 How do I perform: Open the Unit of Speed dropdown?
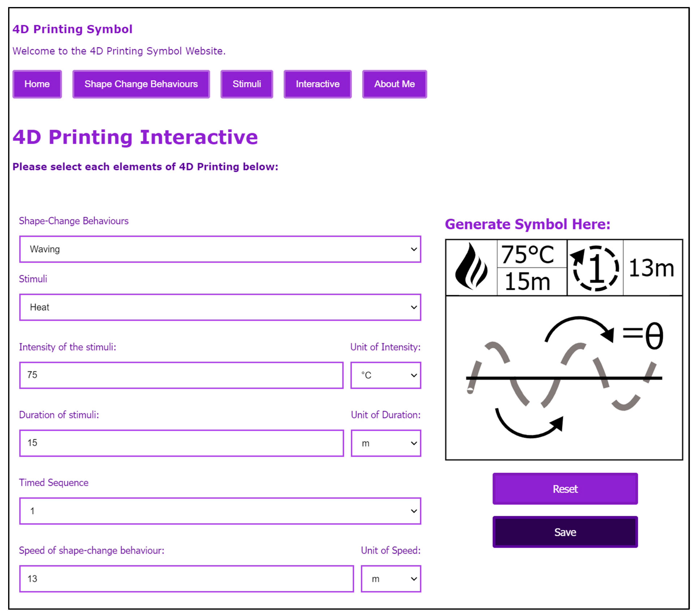tap(391, 579)
